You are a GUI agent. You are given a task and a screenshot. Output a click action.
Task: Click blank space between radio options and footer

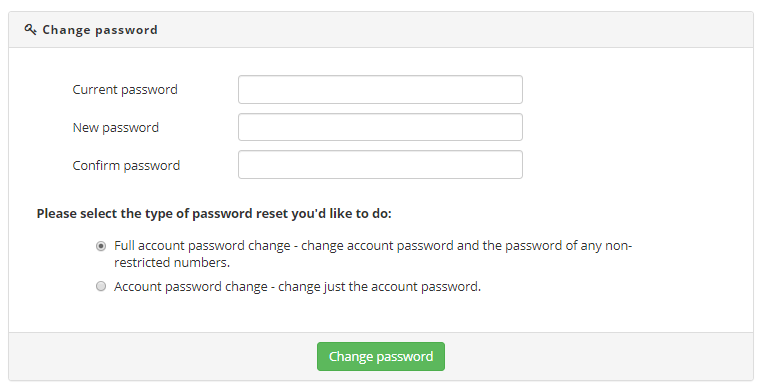381,313
